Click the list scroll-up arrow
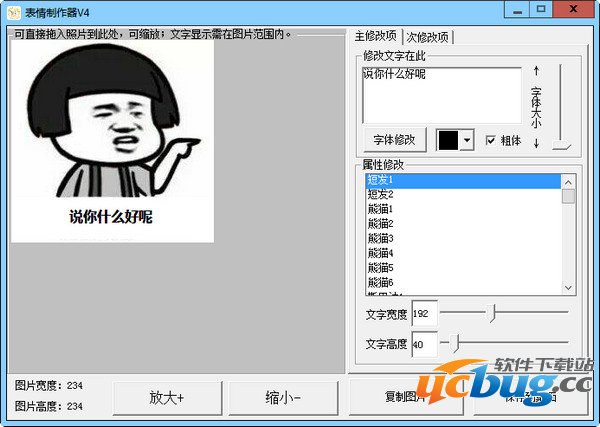This screenshot has height=427, width=600. tap(568, 181)
